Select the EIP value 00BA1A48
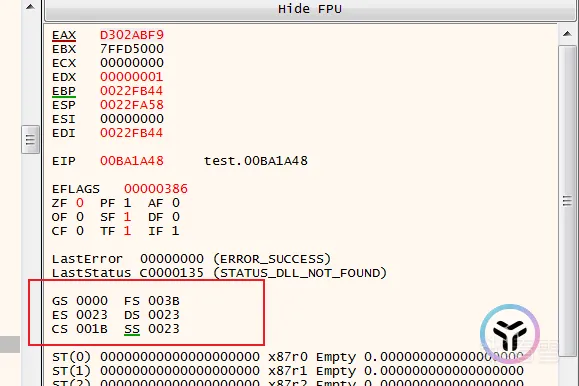The width and height of the screenshot is (579, 386). coord(132,161)
